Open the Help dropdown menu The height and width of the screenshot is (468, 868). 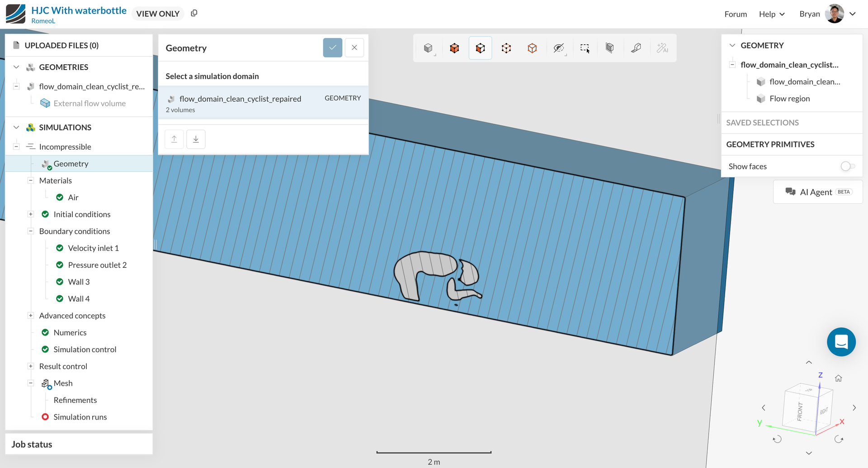coord(772,14)
